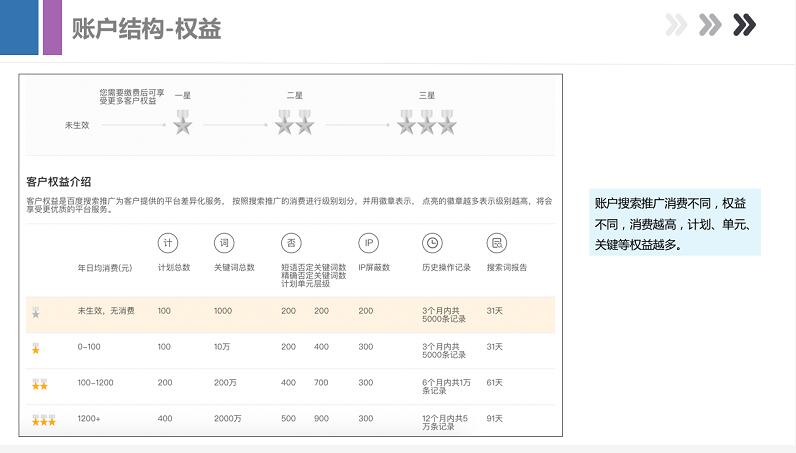This screenshot has width=796, height=453.
Task: Click the two stars under 二星
Action: [295, 124]
